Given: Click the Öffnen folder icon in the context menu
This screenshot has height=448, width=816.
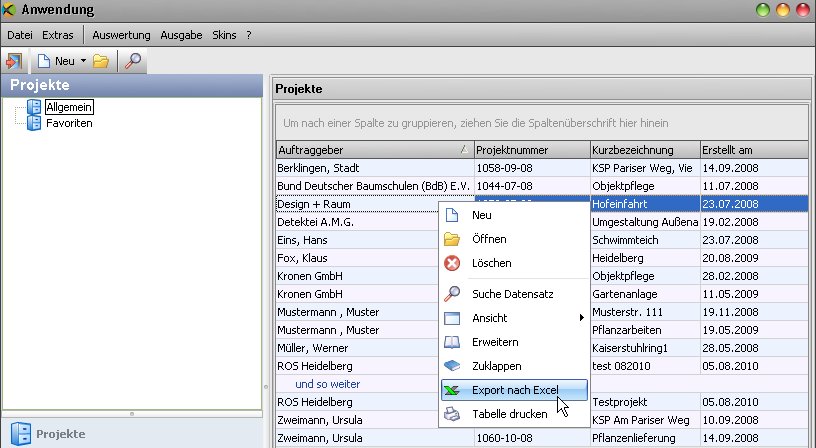Looking at the screenshot, I should (452, 239).
